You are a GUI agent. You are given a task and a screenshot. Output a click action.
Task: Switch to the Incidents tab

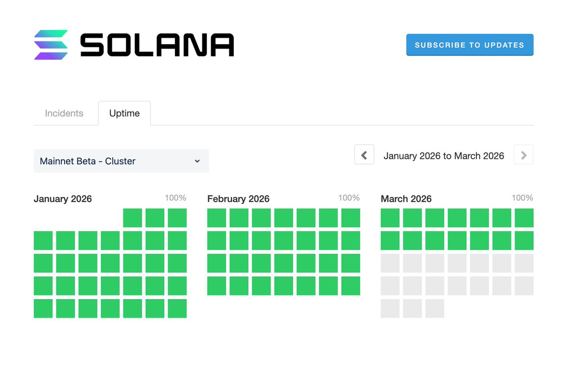[x=64, y=113]
